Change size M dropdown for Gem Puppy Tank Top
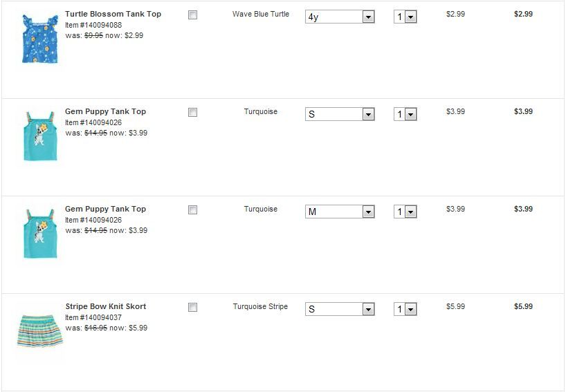 [x=340, y=212]
